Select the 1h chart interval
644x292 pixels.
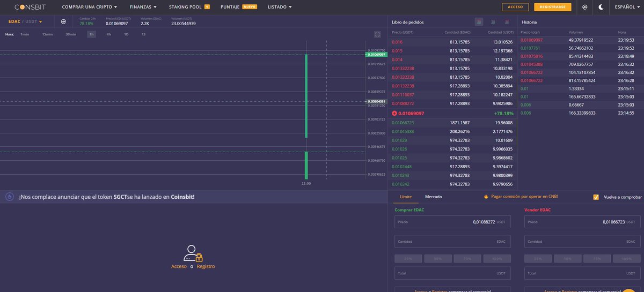coord(92,34)
